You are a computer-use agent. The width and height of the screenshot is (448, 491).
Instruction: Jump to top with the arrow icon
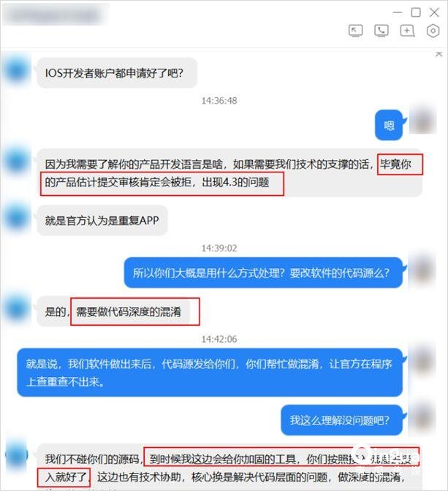click(x=438, y=54)
